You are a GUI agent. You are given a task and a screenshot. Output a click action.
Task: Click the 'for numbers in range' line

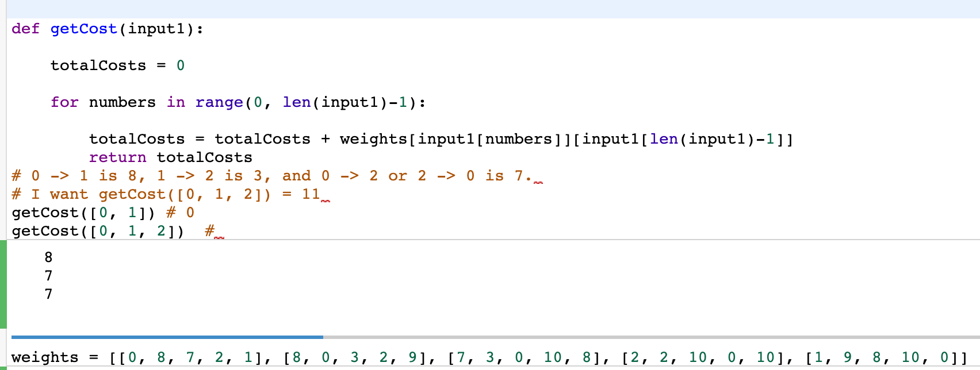click(238, 102)
